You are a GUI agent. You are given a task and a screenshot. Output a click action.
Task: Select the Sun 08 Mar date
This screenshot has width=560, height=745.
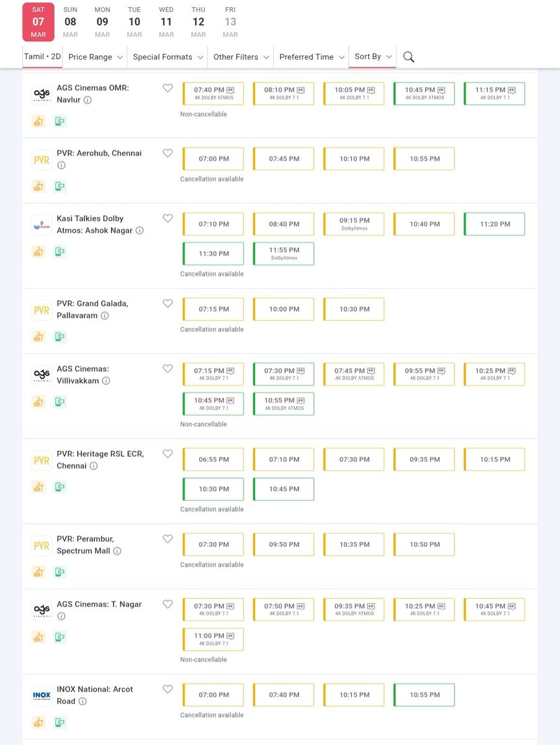pyautogui.click(x=70, y=22)
